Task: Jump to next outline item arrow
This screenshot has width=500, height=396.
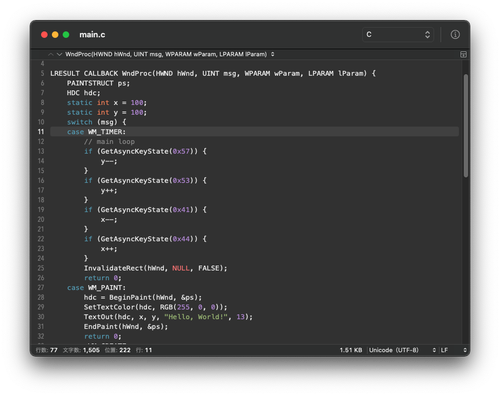Action: [x=59, y=54]
